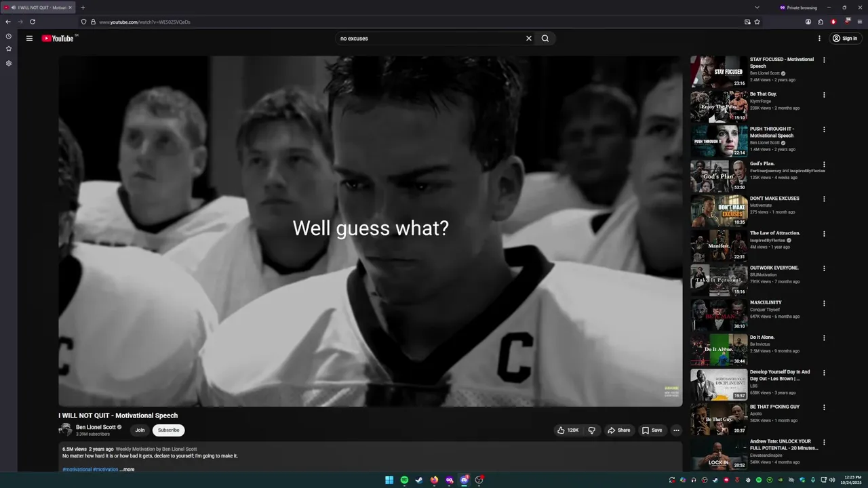Viewport: 868px width, 488px height.
Task: Like the video with 120K thumbs up
Action: [568, 430]
